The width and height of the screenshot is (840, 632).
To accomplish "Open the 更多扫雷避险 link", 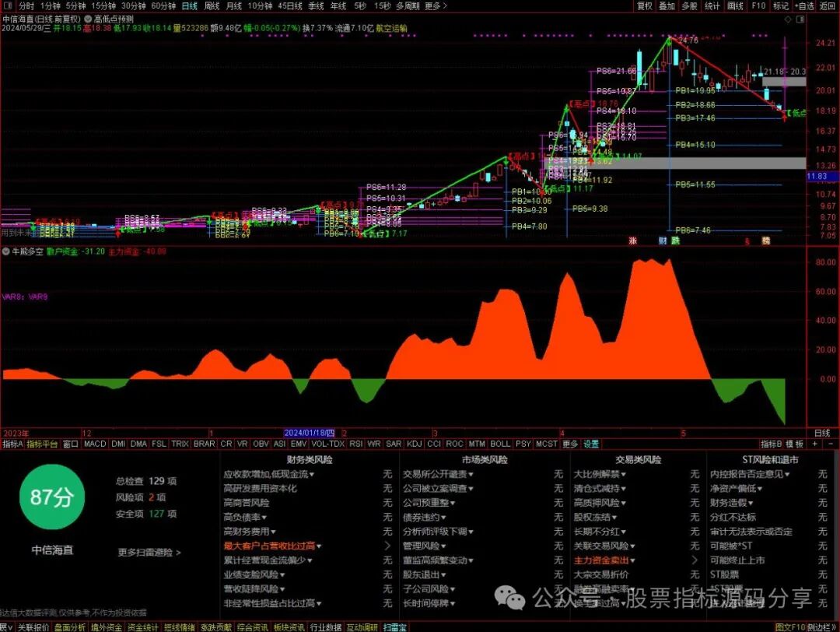I will (x=149, y=552).
